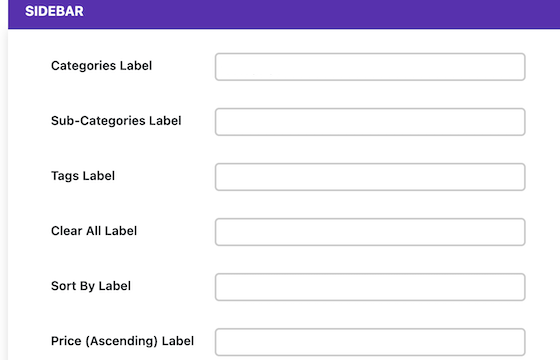This screenshot has height=360, width=560.
Task: Edit the Sub-Categories Label text box
Action: (370, 122)
